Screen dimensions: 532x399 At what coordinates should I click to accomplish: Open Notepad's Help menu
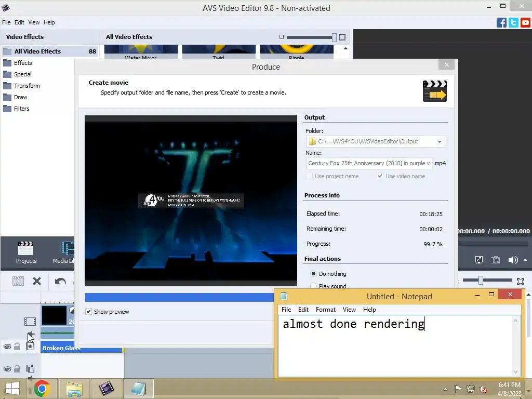[x=369, y=310]
